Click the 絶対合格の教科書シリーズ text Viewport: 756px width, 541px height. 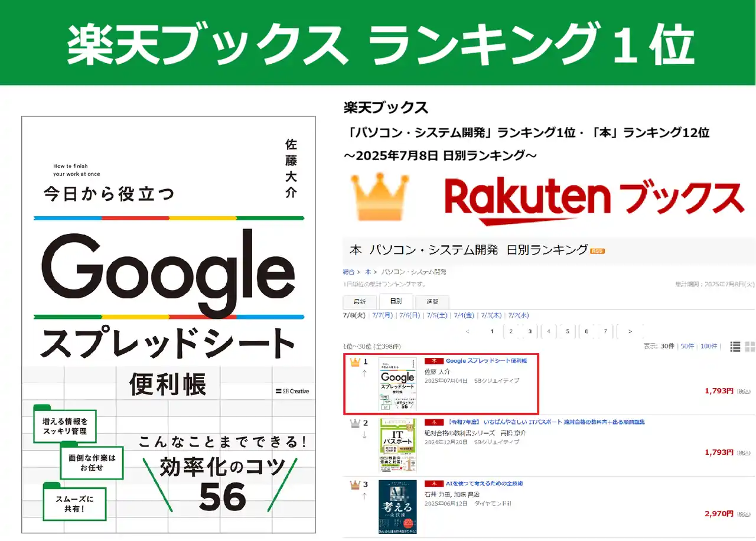(x=459, y=433)
